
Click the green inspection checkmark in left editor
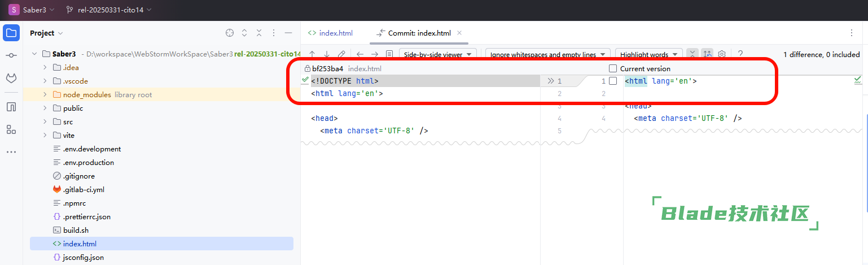[x=305, y=81]
